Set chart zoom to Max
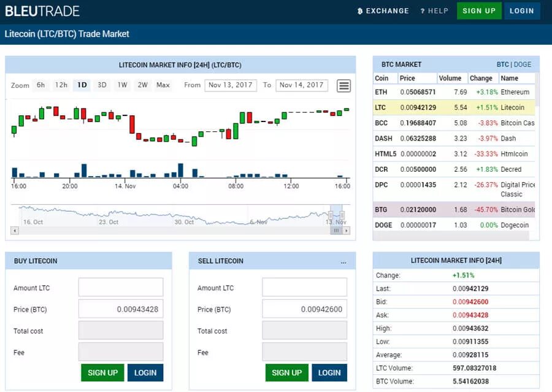This screenshot has height=392, width=552. coord(163,85)
